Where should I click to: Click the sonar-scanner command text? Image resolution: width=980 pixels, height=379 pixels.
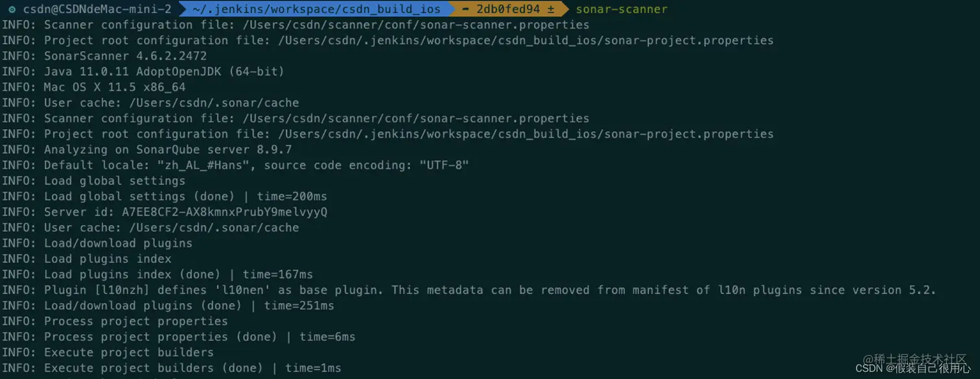point(622,10)
